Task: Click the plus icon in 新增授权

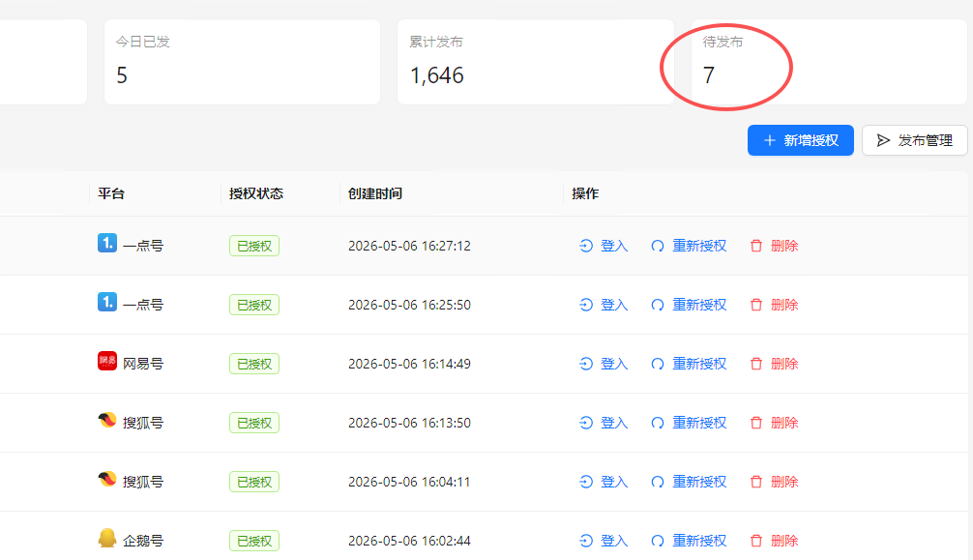Action: (770, 140)
